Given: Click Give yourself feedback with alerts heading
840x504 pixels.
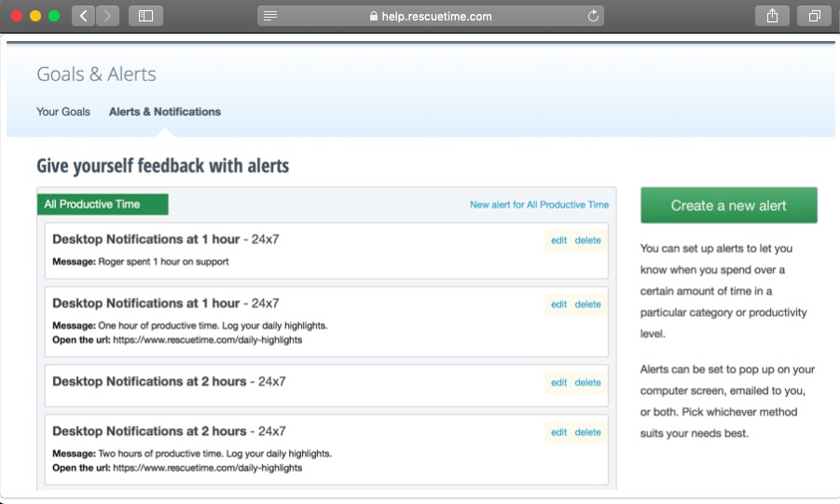Looking at the screenshot, I should tap(163, 166).
